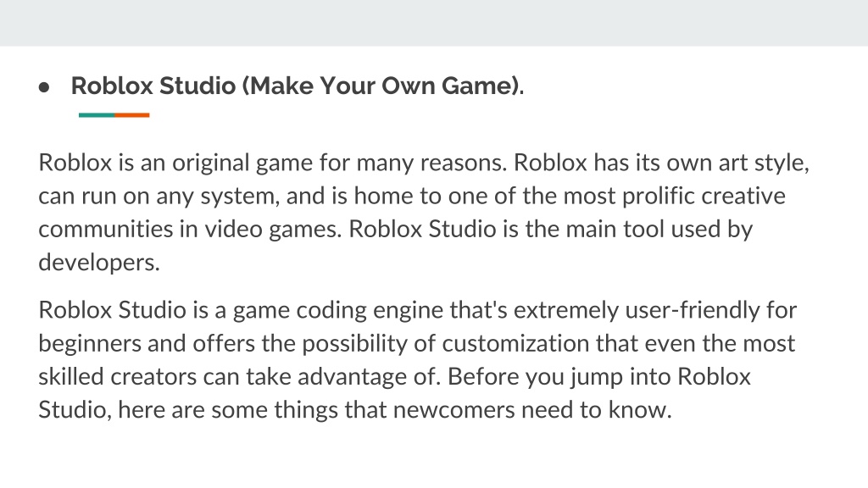Select the heading 'Roblox Studio (Make Your Own Game)'
Image resolution: width=868 pixels, height=488 pixels.
coord(298,86)
